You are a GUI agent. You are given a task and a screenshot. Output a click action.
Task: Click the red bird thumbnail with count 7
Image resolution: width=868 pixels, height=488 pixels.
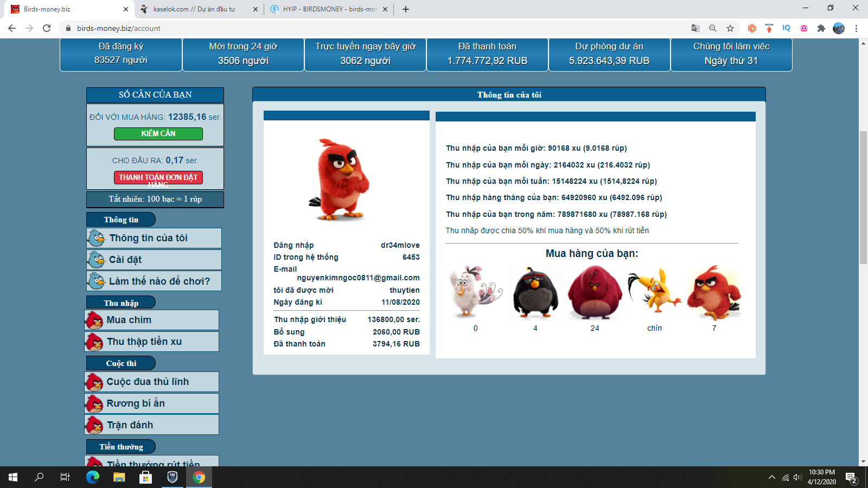click(x=714, y=292)
